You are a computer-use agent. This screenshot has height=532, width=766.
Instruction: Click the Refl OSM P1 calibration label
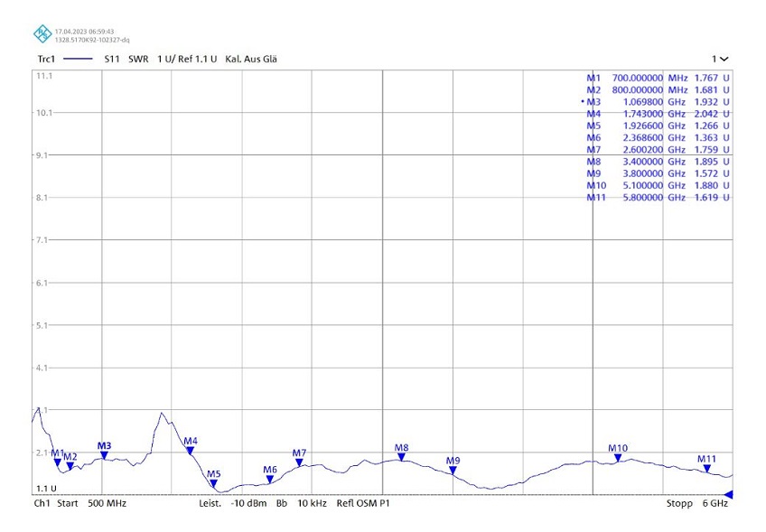coord(363,503)
